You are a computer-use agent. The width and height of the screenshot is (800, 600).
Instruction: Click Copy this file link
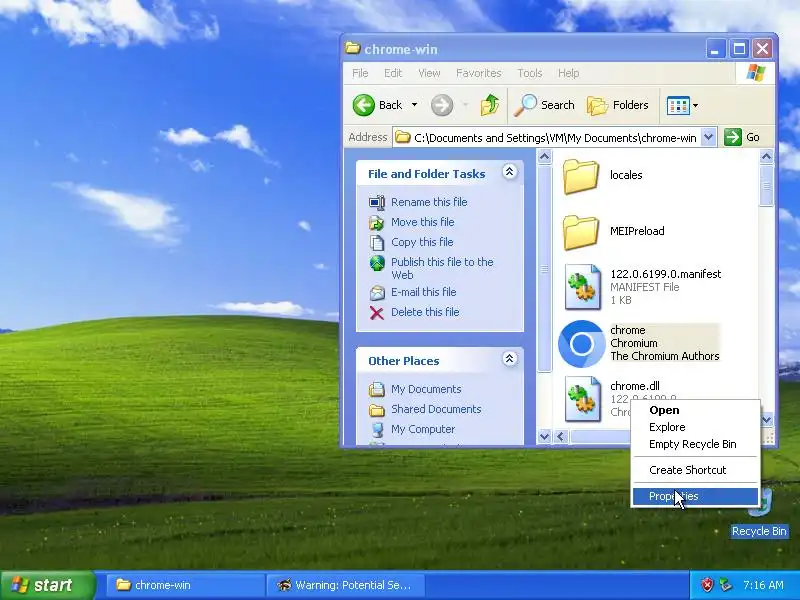click(422, 242)
